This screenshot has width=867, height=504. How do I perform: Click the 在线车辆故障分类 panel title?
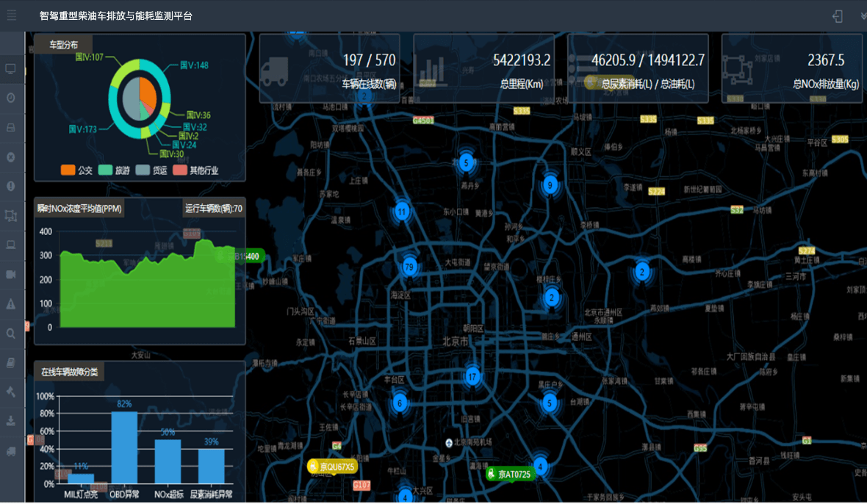tap(69, 372)
